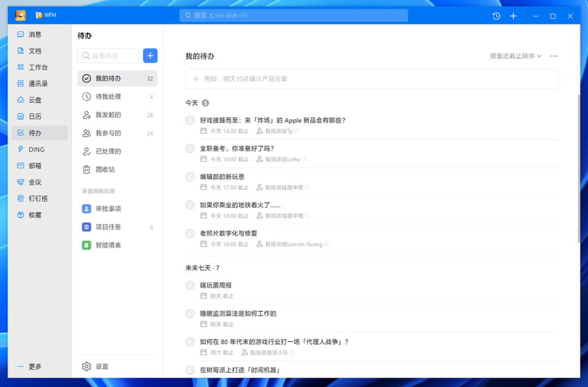588x387 pixels.
Task: Click the user avatar in title bar
Action: pyautogui.click(x=21, y=15)
